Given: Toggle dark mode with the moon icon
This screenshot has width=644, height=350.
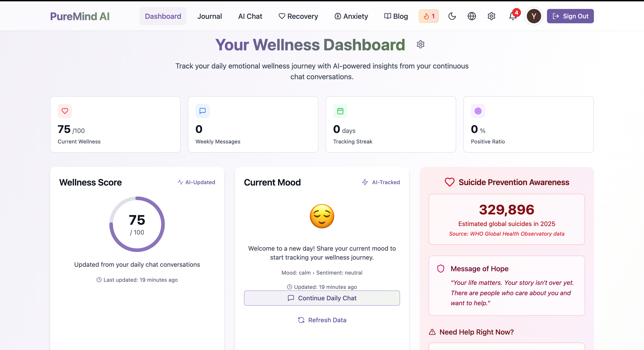Looking at the screenshot, I should coord(452,16).
